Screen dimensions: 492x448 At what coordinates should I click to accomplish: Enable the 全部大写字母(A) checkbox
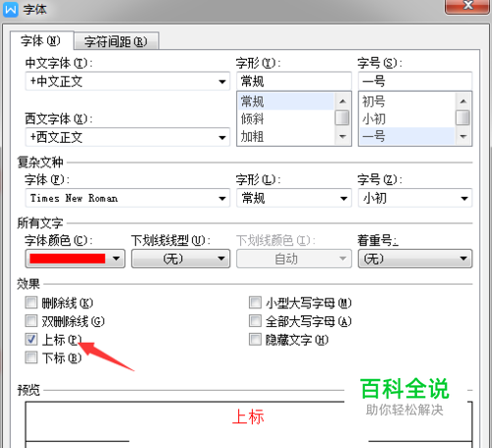click(255, 321)
